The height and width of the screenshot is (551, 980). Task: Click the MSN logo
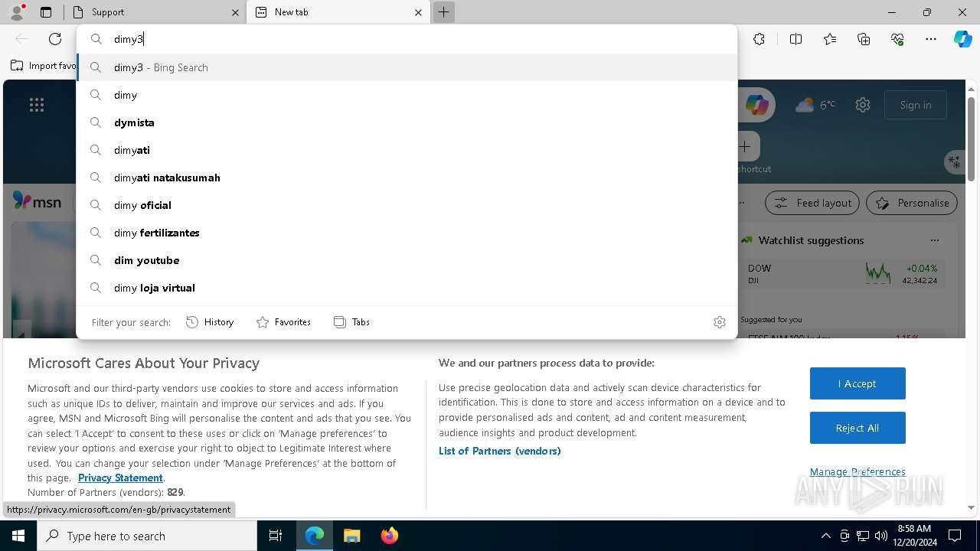(x=37, y=201)
